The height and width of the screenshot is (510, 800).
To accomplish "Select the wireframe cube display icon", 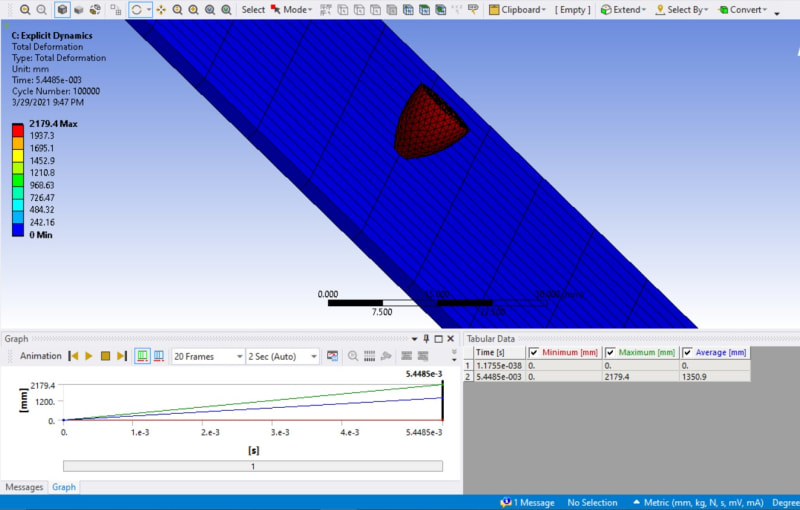I will tap(79, 9).
